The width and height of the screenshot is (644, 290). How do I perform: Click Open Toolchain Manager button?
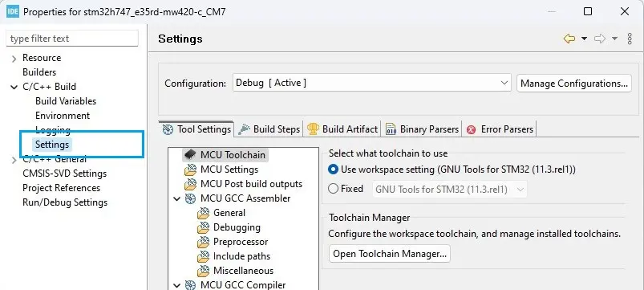(389, 254)
